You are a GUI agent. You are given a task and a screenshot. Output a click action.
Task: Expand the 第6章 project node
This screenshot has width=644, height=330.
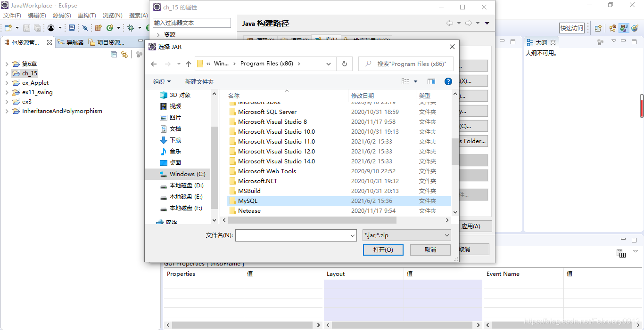pyautogui.click(x=7, y=64)
